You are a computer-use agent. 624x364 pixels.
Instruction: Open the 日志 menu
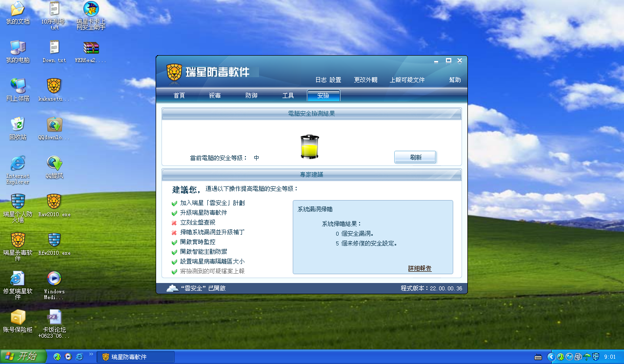click(x=321, y=80)
